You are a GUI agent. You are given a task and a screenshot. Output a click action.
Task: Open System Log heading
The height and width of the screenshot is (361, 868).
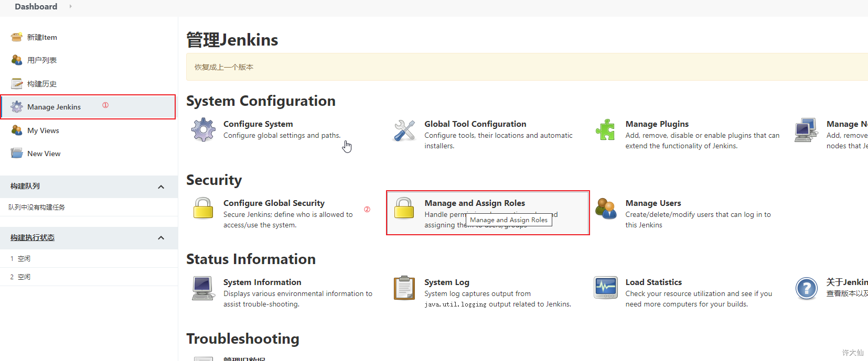(x=447, y=282)
